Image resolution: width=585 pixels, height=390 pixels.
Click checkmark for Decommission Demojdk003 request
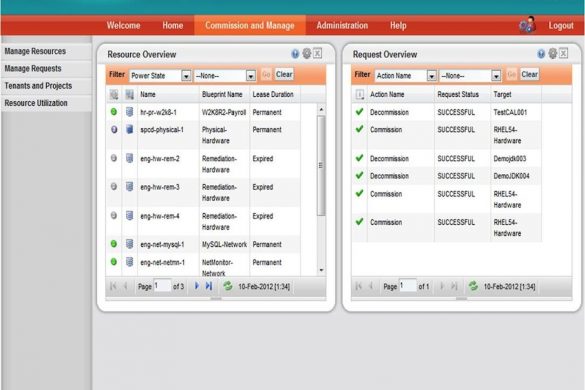[x=359, y=158]
